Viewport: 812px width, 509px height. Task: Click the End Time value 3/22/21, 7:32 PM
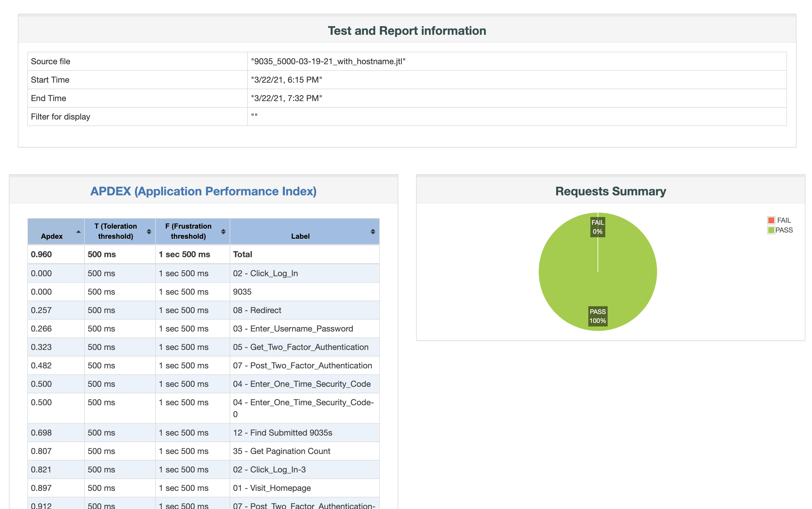click(x=286, y=98)
